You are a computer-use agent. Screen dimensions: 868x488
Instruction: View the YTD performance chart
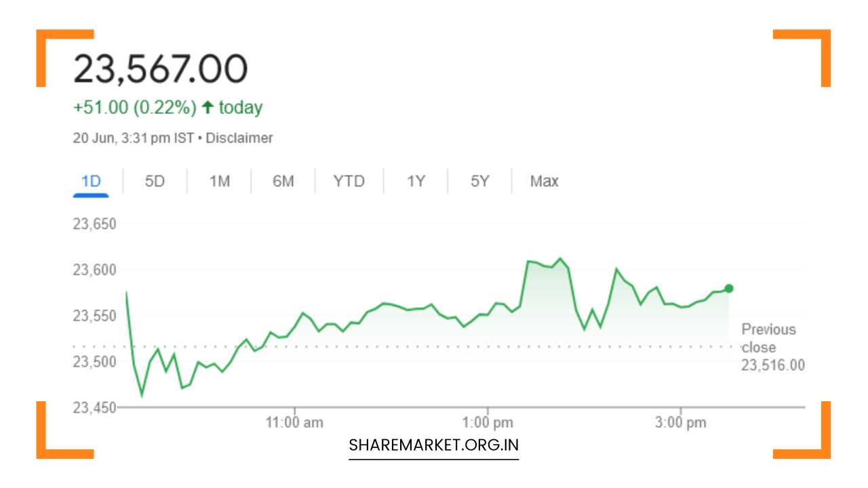coord(349,181)
